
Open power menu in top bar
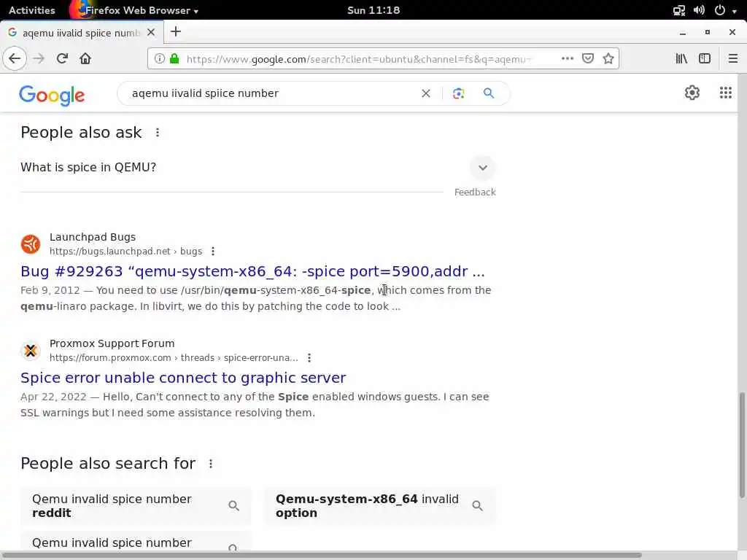click(720, 10)
